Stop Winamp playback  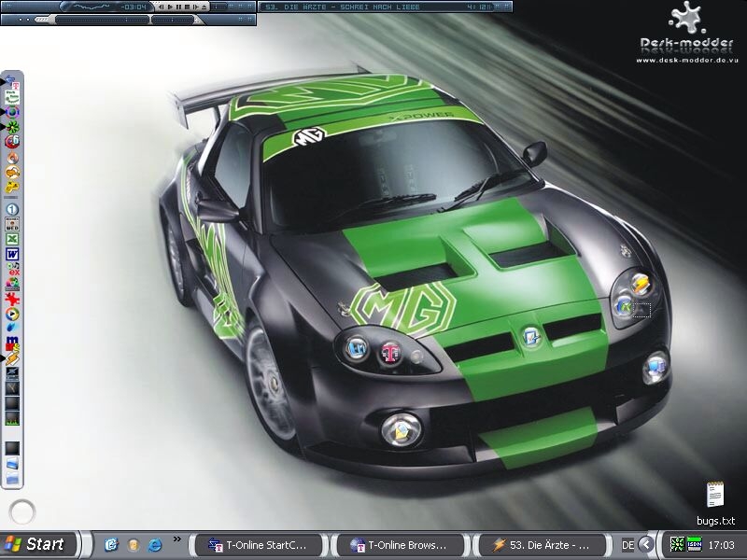pos(188,7)
